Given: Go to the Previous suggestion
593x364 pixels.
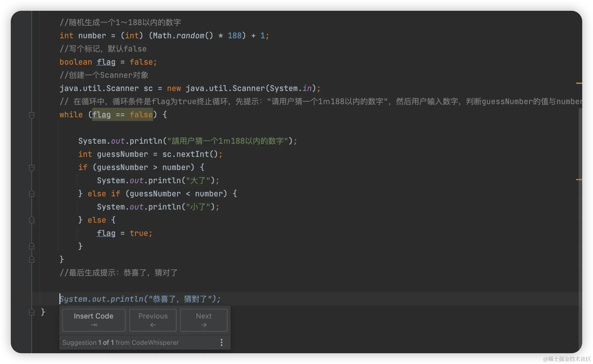Looking at the screenshot, I should [x=153, y=320].
